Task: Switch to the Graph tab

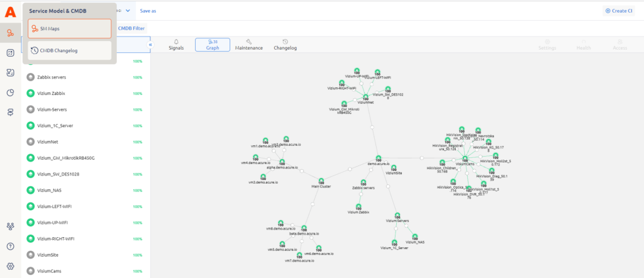Action: [213, 45]
